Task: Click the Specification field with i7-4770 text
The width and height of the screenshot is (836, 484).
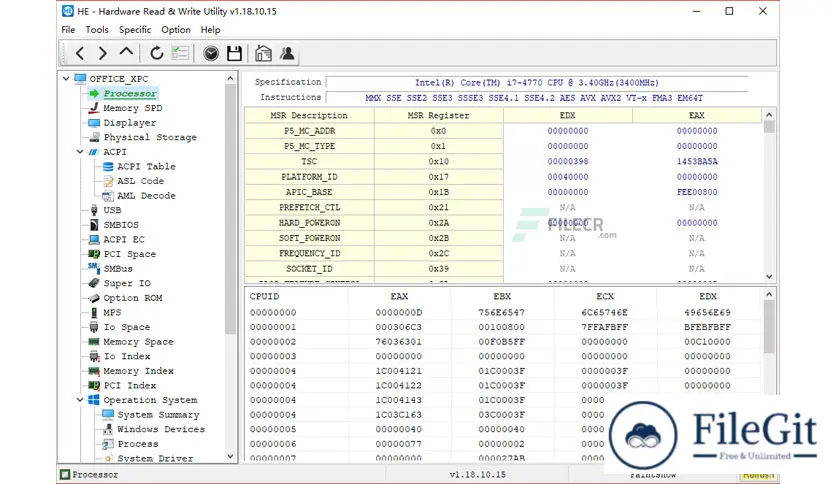Action: point(537,83)
